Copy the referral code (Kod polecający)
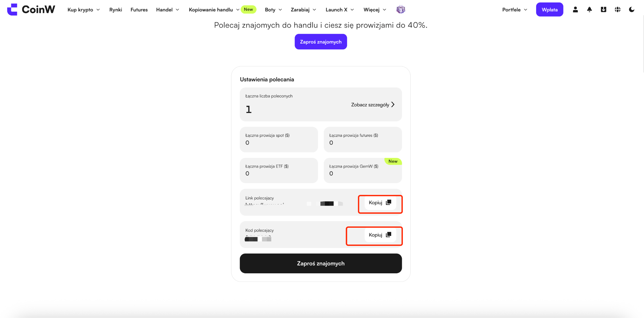 pos(380,235)
